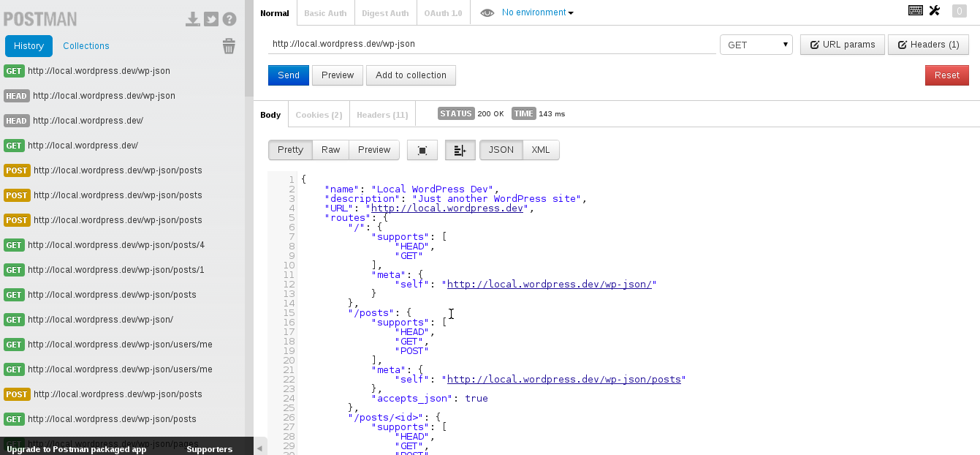Open Postman's Twitter share icon
980x455 pixels.
(x=211, y=19)
